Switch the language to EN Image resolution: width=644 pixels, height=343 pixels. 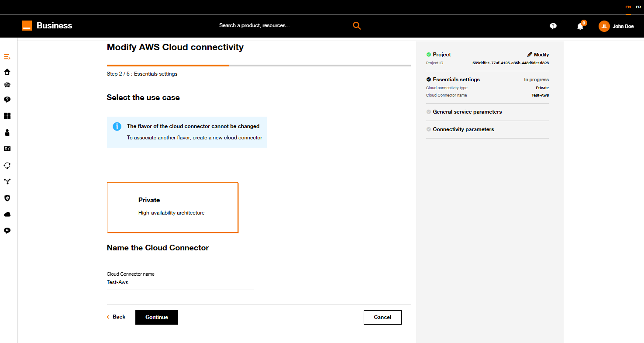point(628,7)
